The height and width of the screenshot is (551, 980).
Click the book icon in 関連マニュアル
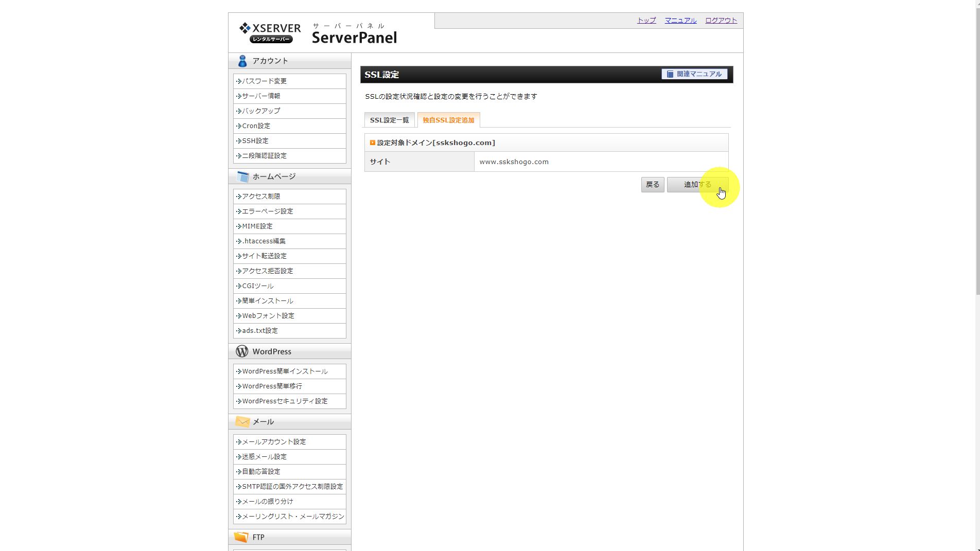click(x=670, y=75)
